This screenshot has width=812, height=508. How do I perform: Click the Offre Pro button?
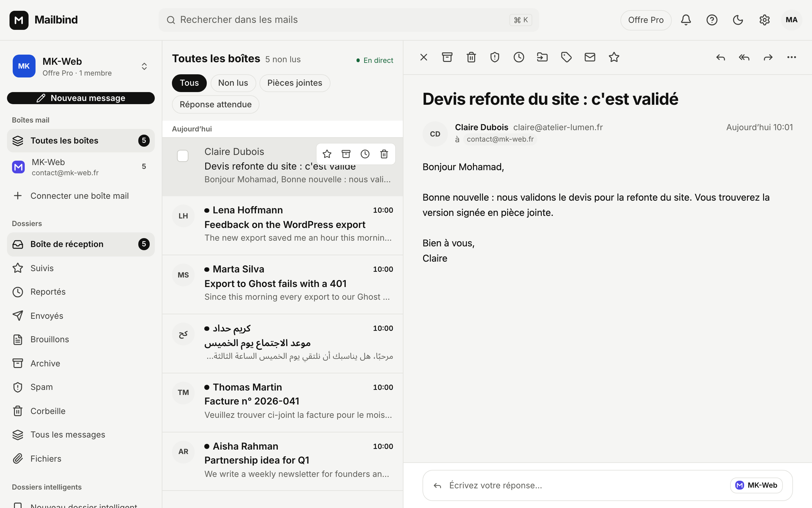pyautogui.click(x=645, y=20)
